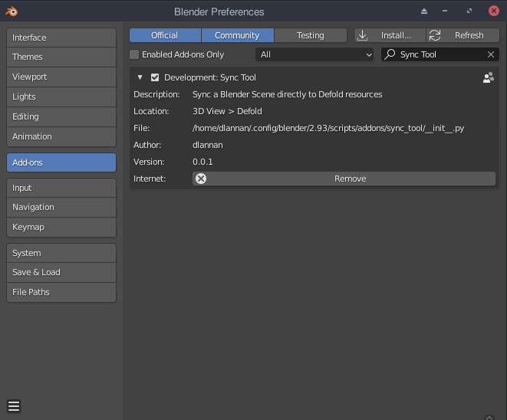Open the Editing preferences section
Screen dimensions: 507x420
61,116
